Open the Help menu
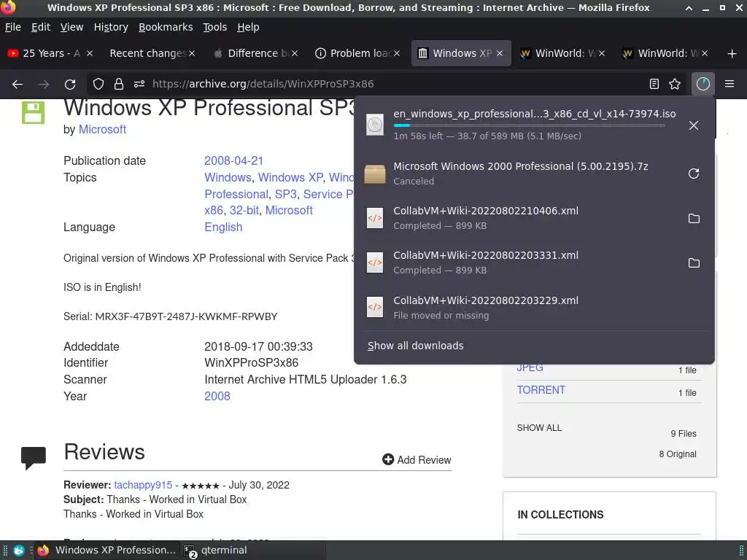Viewport: 747px width, 560px height. pyautogui.click(x=248, y=27)
